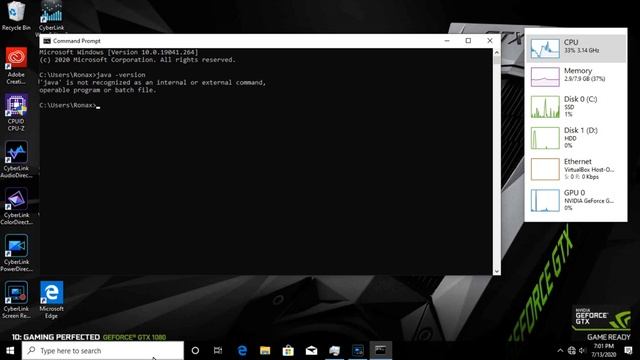Click the taskbar search box
Image resolution: width=640 pixels, height=360 pixels.
pos(103,351)
